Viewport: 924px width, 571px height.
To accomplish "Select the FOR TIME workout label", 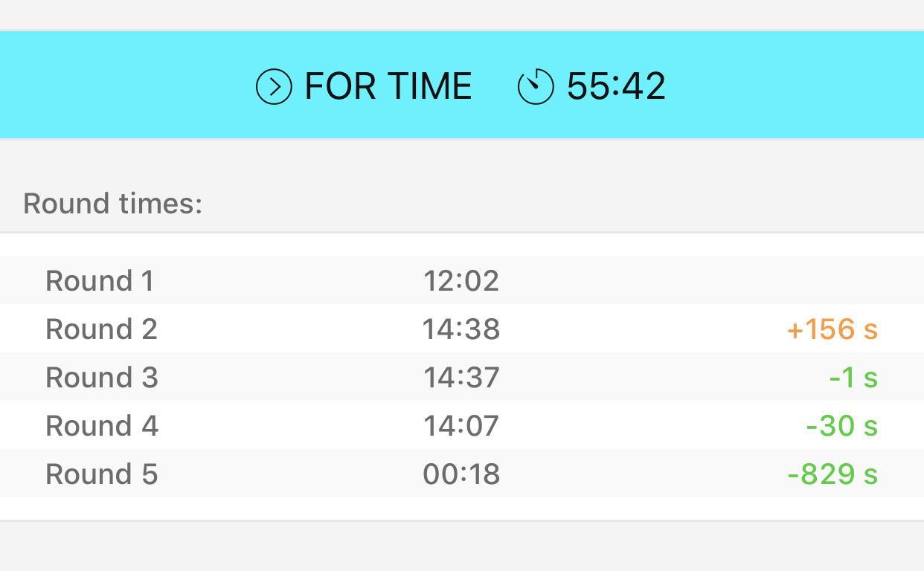I will point(388,87).
